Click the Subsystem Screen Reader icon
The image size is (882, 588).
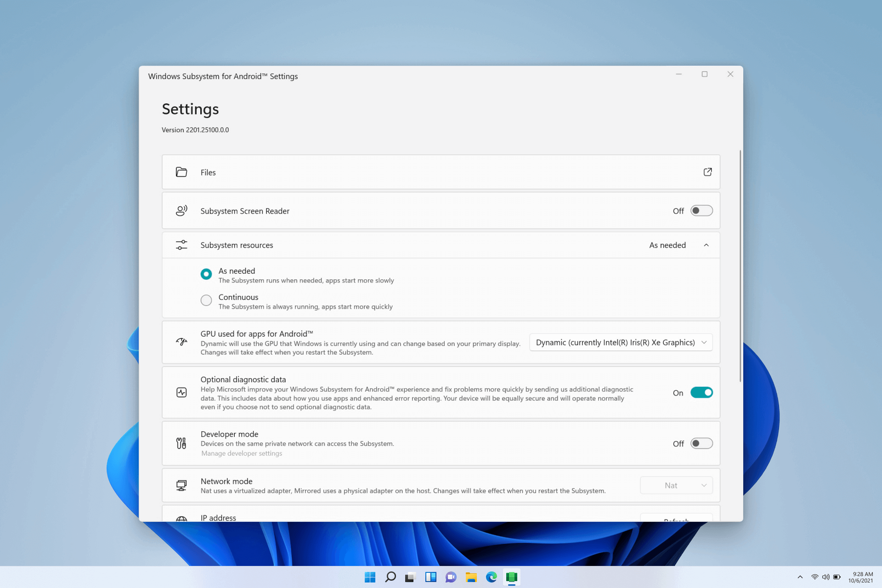181,210
